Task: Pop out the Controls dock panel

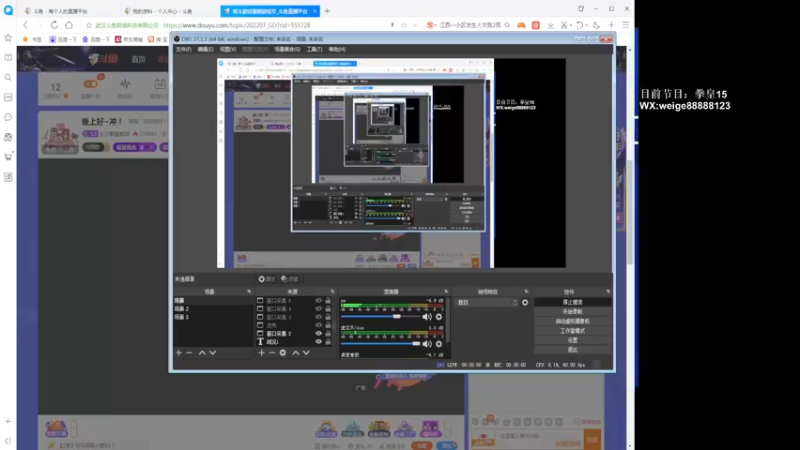Action: tap(608, 292)
